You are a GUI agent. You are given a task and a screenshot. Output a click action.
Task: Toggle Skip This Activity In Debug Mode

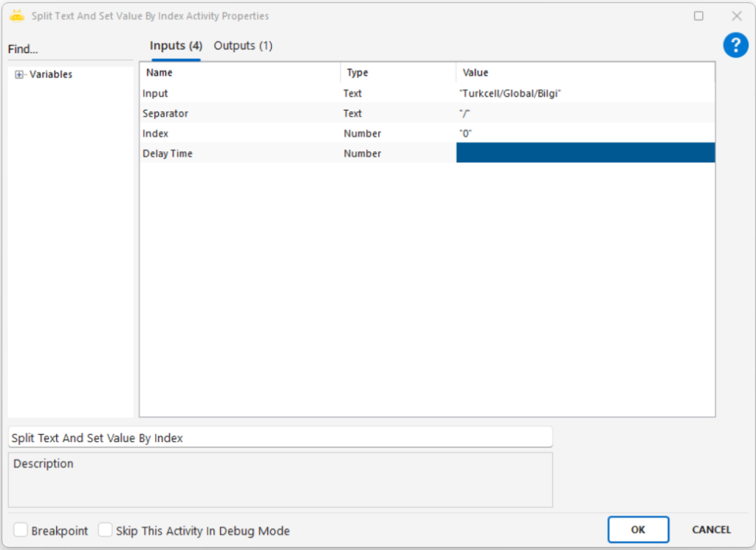click(106, 530)
